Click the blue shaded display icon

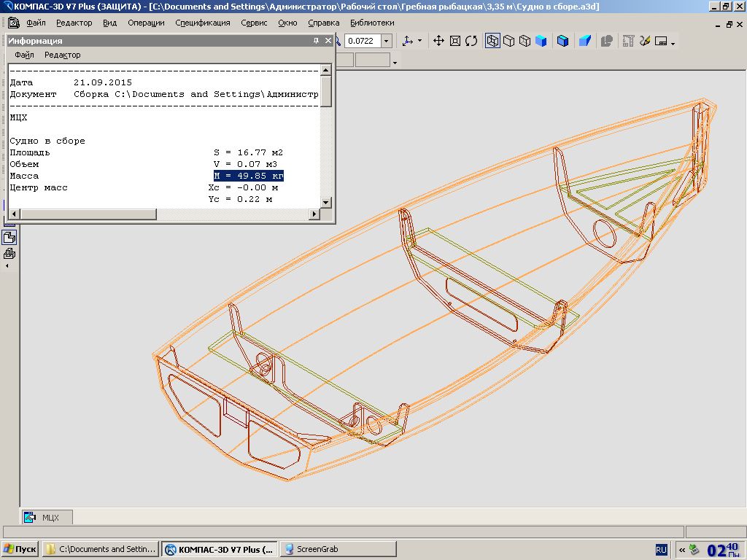[x=541, y=41]
